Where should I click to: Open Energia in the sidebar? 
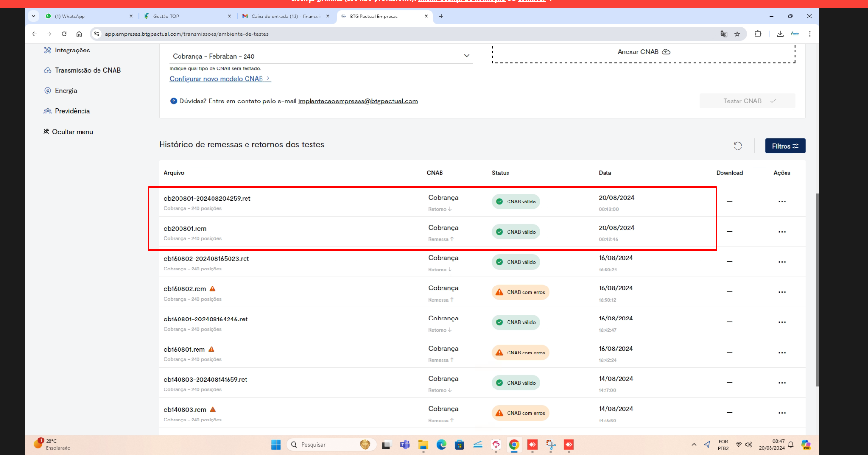pyautogui.click(x=61, y=91)
